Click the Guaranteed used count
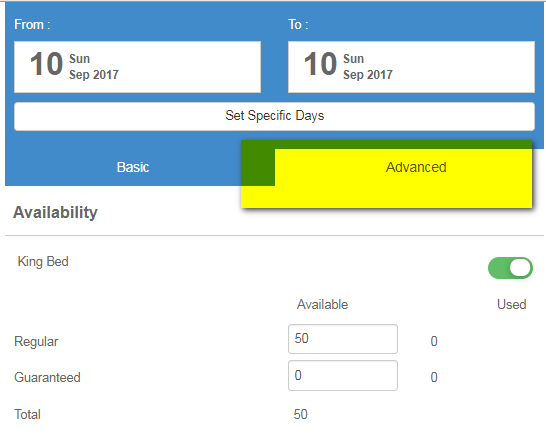This screenshot has width=546, height=437. [434, 377]
